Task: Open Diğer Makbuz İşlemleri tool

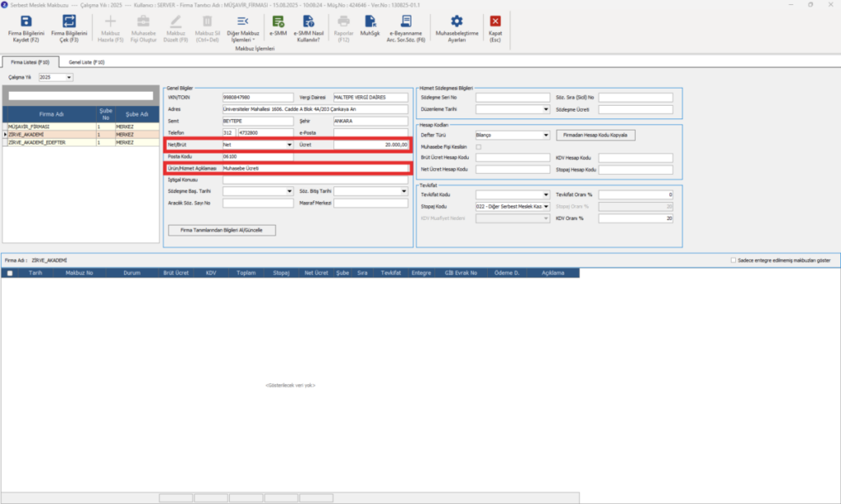Action: click(x=242, y=21)
